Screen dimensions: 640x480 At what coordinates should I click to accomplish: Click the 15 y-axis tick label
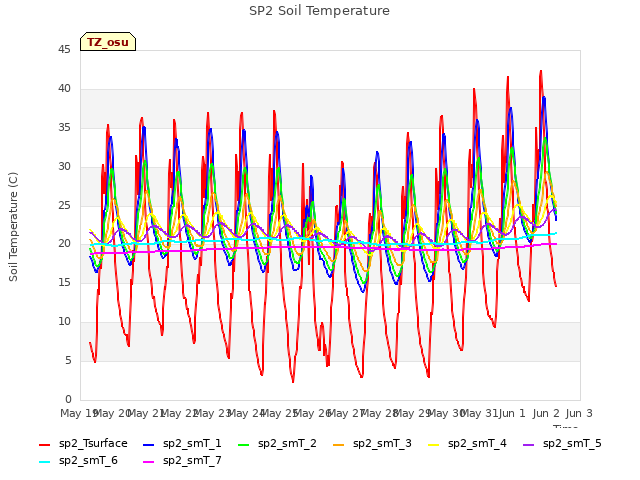coord(64,282)
